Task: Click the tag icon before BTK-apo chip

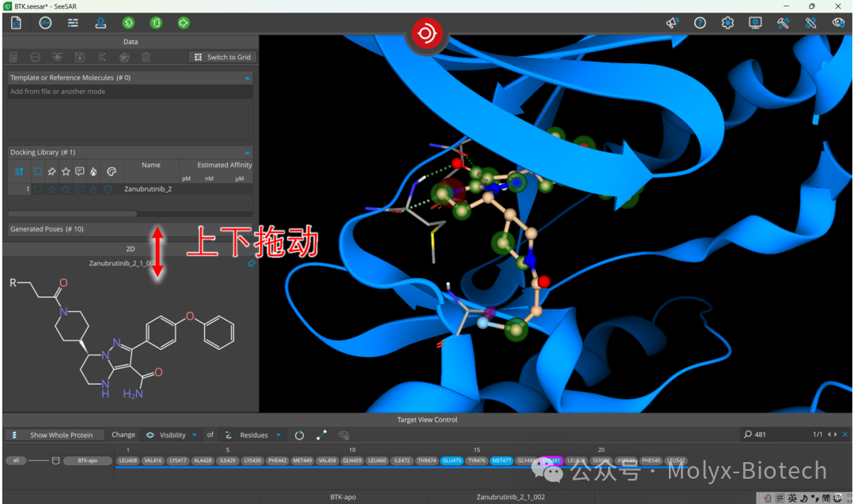Action: pos(55,461)
